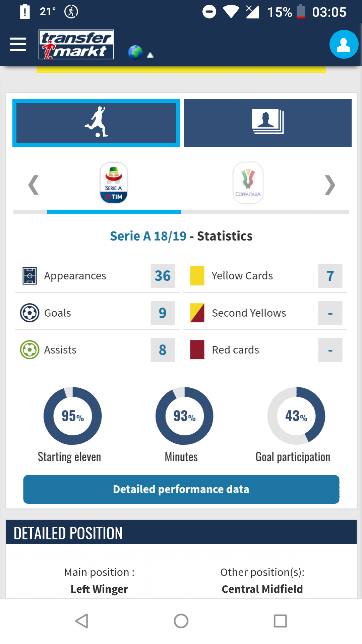
Task: Click the Detailed performance data button
Action: (x=181, y=489)
